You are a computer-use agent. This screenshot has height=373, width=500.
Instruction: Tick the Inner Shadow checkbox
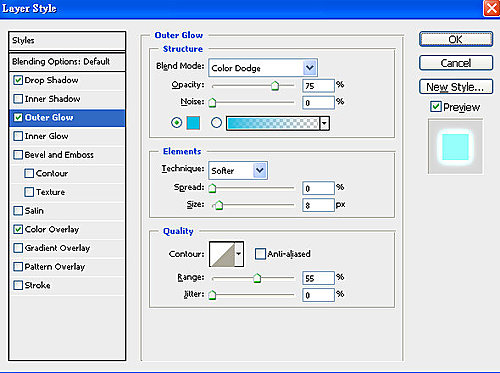click(18, 99)
